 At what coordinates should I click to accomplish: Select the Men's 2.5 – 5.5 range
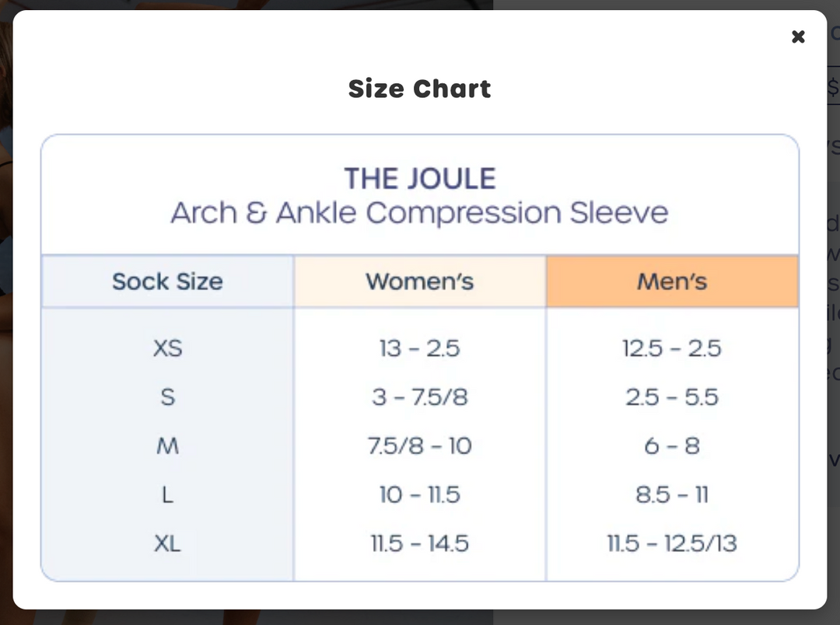click(672, 397)
